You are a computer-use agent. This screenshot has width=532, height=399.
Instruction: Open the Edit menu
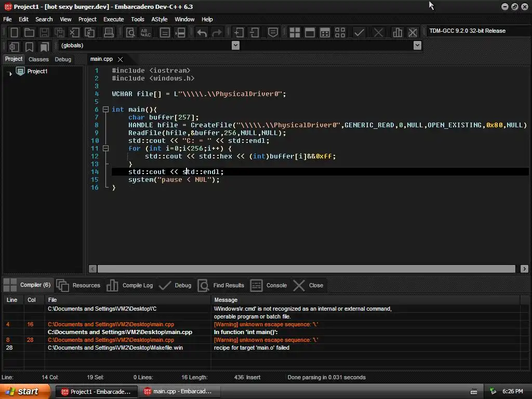tap(23, 19)
